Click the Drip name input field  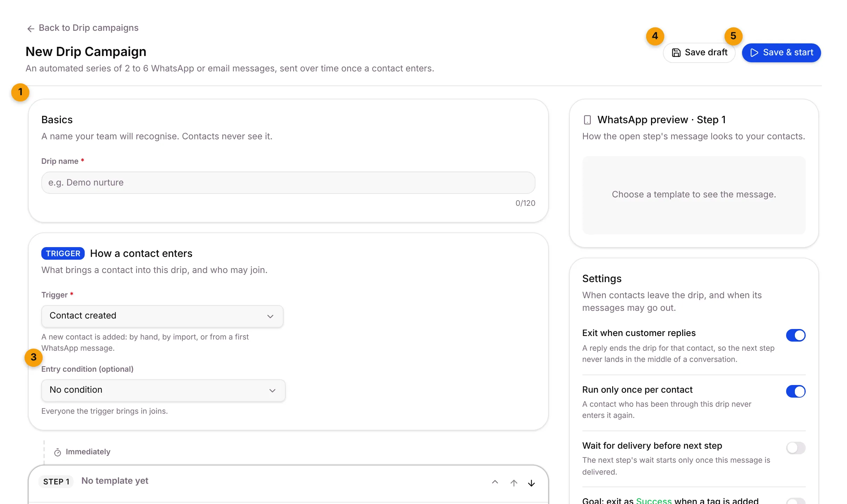pyautogui.click(x=288, y=182)
